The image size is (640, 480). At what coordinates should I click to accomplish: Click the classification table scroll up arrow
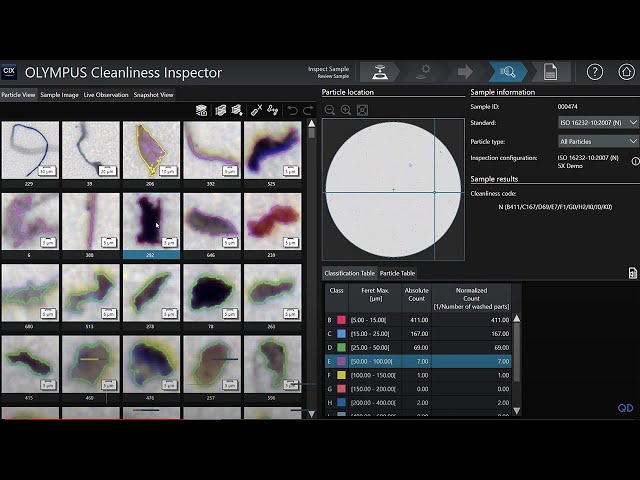coord(517,318)
